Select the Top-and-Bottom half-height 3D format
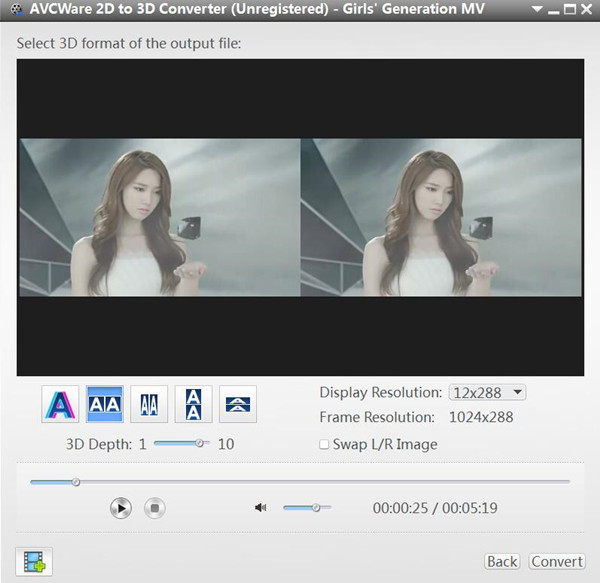 click(238, 404)
